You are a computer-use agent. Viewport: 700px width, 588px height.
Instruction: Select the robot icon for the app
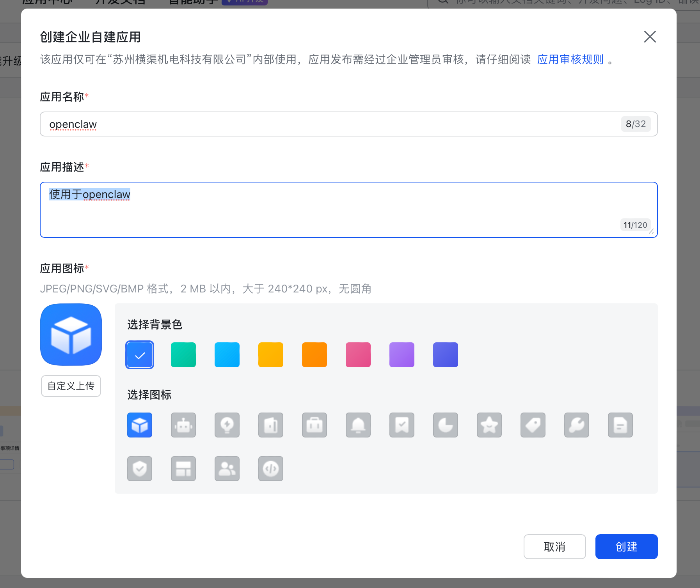point(183,425)
